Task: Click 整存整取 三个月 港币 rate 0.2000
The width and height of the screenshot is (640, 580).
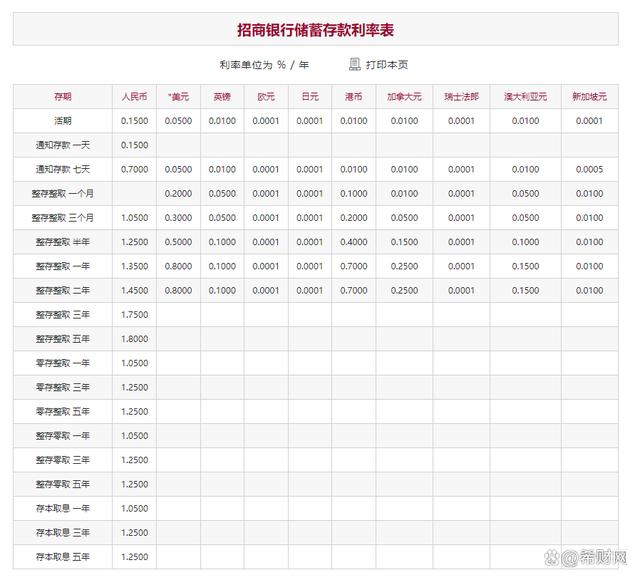Action: coord(353,218)
